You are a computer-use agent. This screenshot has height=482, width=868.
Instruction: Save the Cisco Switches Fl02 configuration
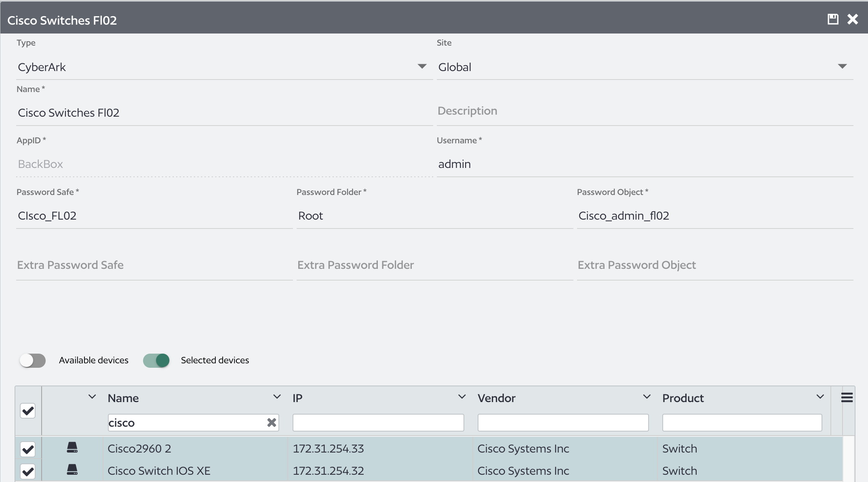[832, 19]
